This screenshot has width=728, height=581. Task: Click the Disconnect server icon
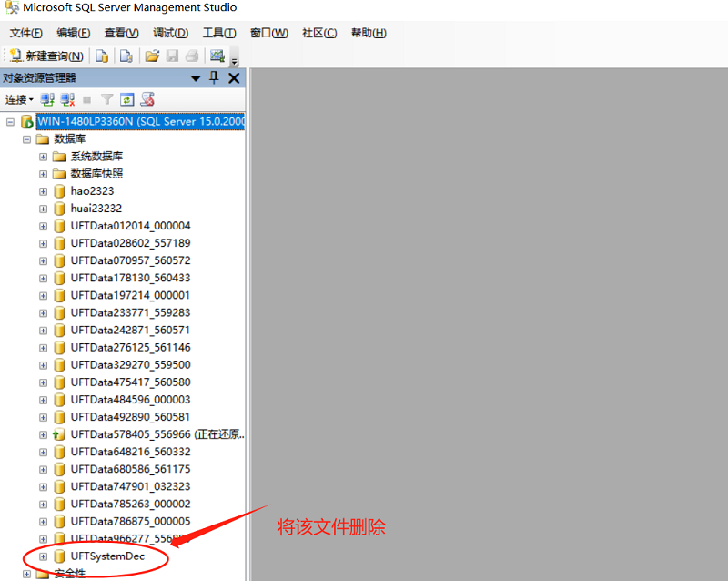(x=67, y=99)
